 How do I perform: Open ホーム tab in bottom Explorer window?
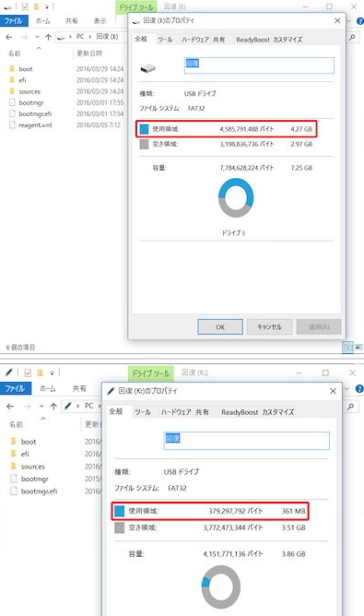tap(48, 388)
